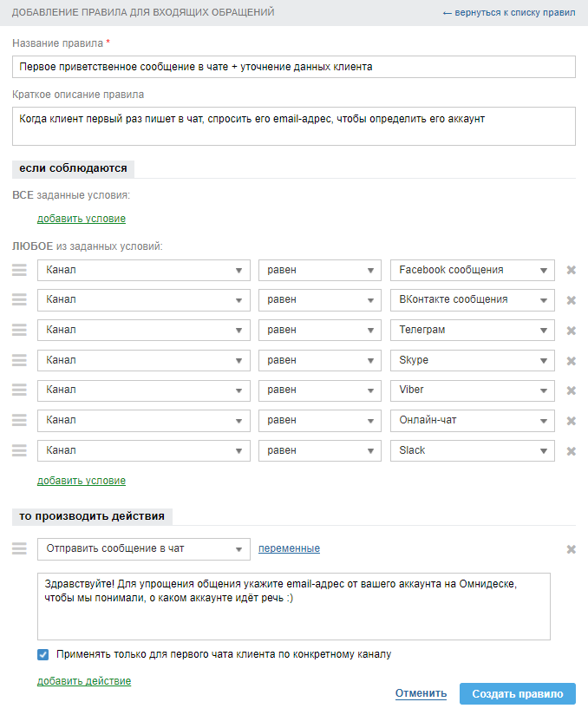Open the равен operator dropdown for ВКонтакте row
The image size is (588, 715).
319,300
